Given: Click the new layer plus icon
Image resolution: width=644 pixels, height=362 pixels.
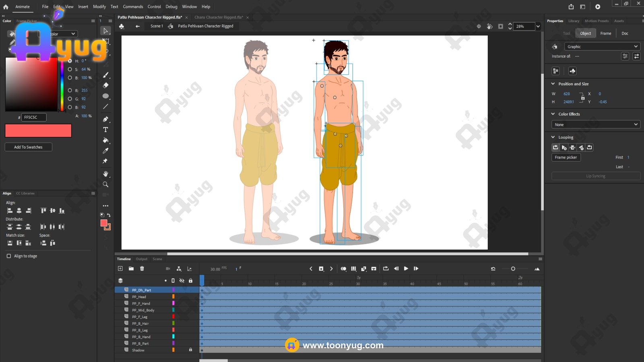Looking at the screenshot, I should (120, 269).
